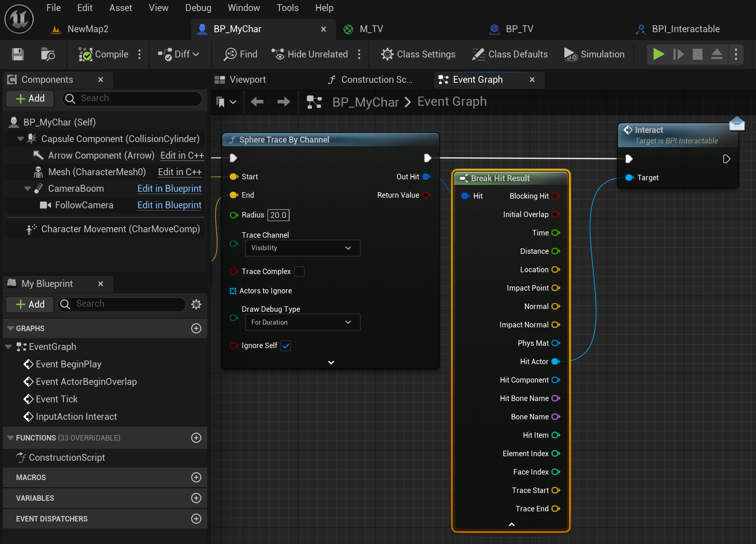The image size is (756, 544).
Task: Open the Asset menu
Action: pos(120,8)
